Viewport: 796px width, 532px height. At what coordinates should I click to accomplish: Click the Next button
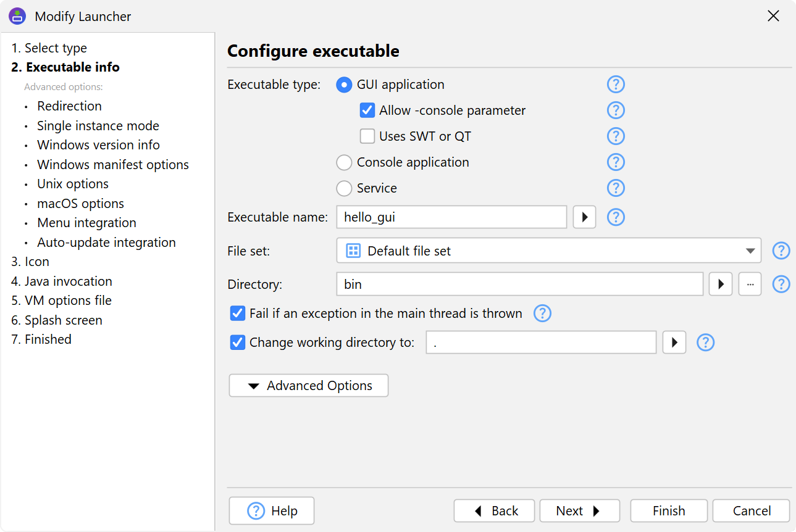pyautogui.click(x=579, y=511)
